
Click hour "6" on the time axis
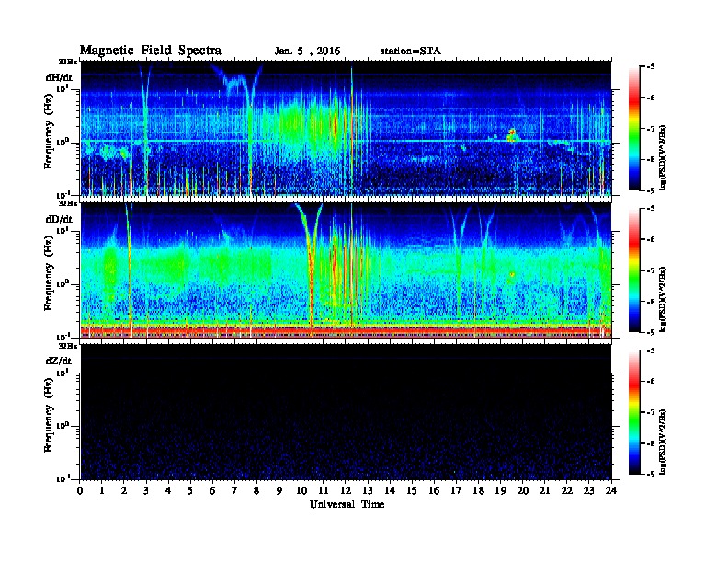(x=212, y=490)
